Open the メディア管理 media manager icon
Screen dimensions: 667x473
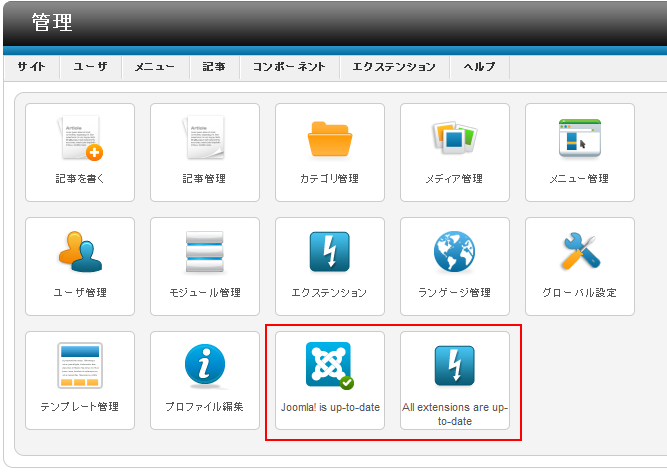pyautogui.click(x=455, y=137)
